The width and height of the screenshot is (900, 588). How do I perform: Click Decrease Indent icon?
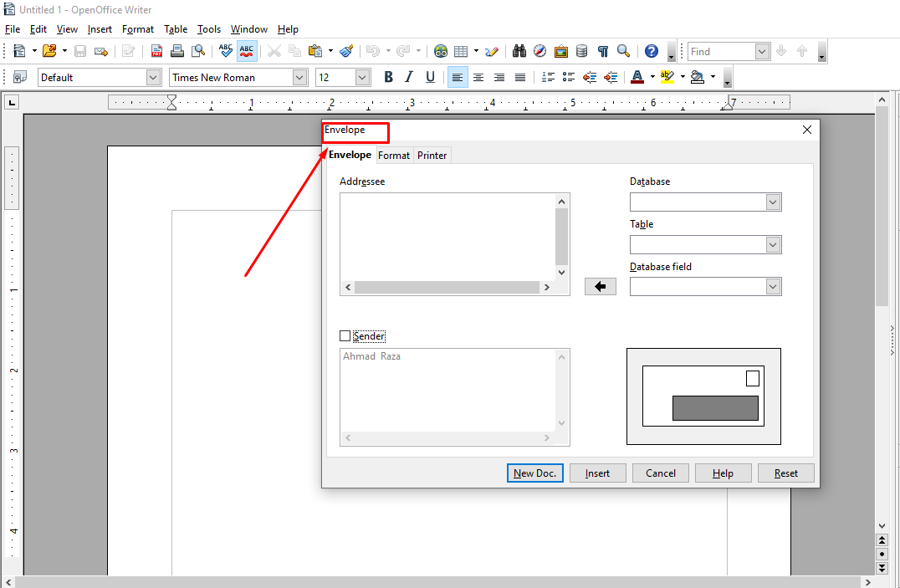[590, 77]
